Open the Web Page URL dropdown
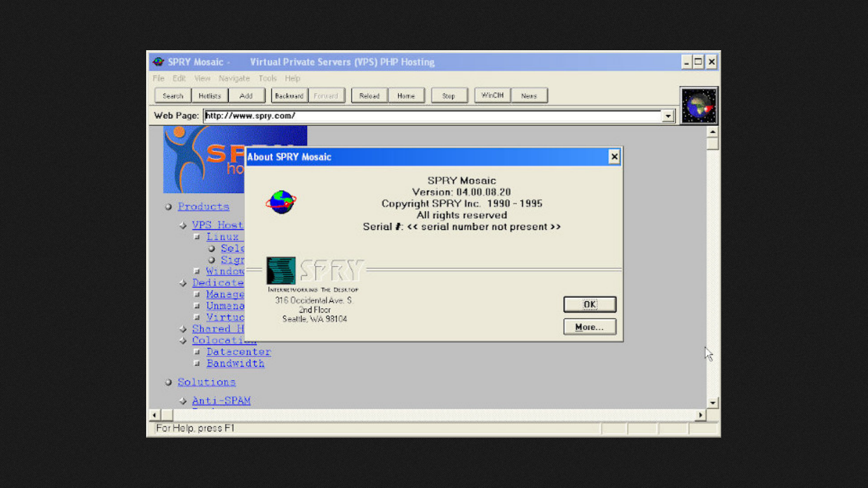Screen dimensions: 868x488 668,116
